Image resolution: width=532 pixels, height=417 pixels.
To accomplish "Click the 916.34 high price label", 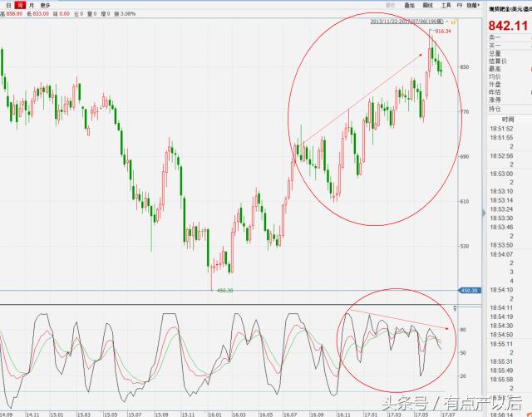I will pos(443,32).
